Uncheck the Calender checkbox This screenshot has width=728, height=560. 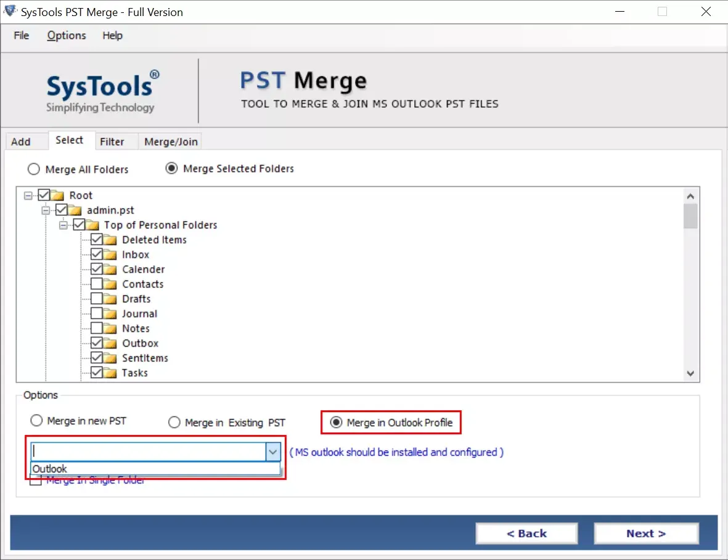click(97, 269)
